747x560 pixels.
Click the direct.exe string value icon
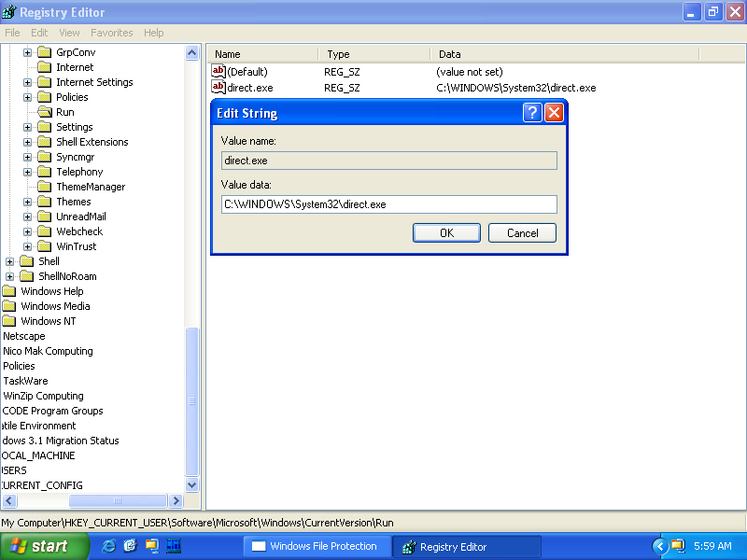point(218,87)
